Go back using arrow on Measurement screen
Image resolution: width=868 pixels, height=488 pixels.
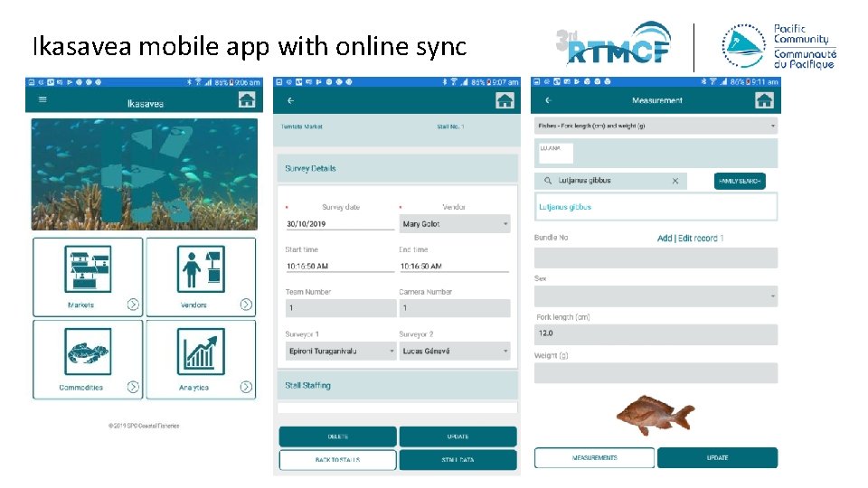click(x=548, y=100)
